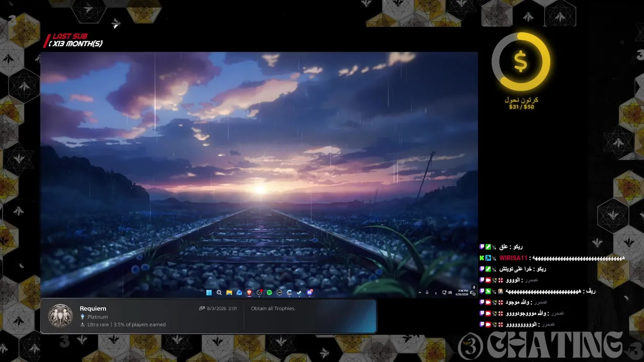Viewport: 644px width, 362px height.
Task: Click green badge on "ريكو : علق" row
Action: (x=488, y=247)
